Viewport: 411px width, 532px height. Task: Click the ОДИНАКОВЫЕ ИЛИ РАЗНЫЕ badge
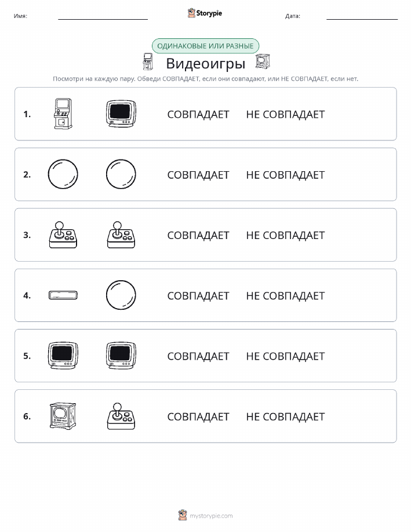tap(205, 46)
